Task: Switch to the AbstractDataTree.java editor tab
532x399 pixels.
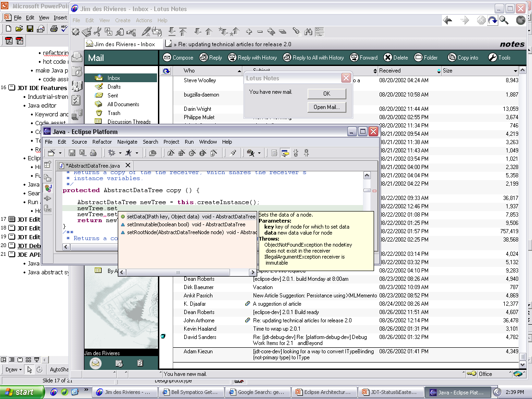Action: pyautogui.click(x=91, y=165)
